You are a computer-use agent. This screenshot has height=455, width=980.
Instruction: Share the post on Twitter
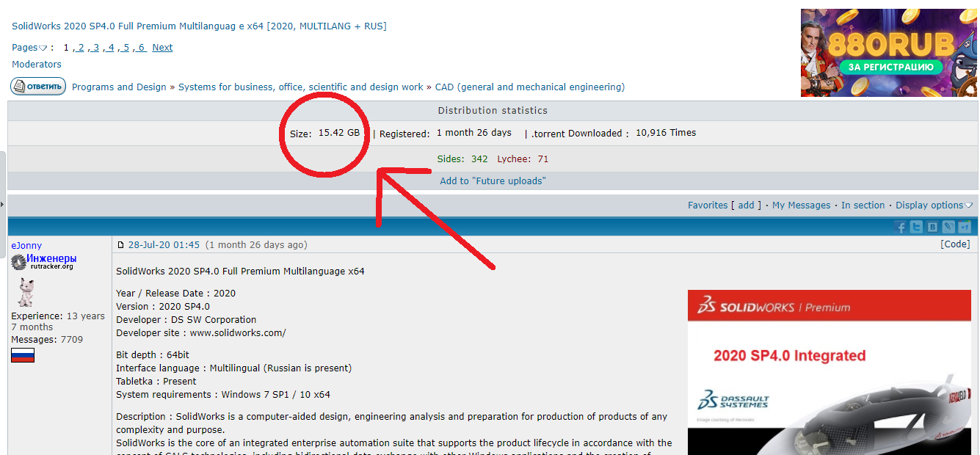(x=916, y=227)
